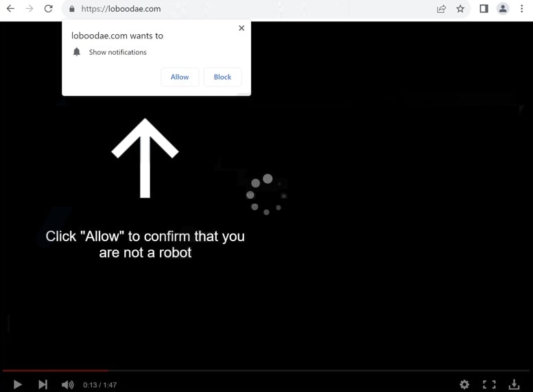This screenshot has width=533, height=392.
Task: Open the user profile avatar menu
Action: (503, 8)
